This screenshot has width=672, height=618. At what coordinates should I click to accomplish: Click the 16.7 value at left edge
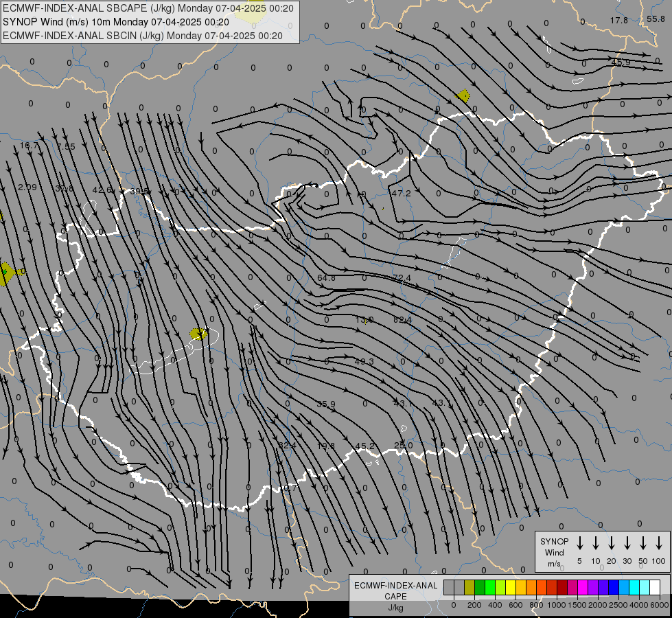pos(29,146)
